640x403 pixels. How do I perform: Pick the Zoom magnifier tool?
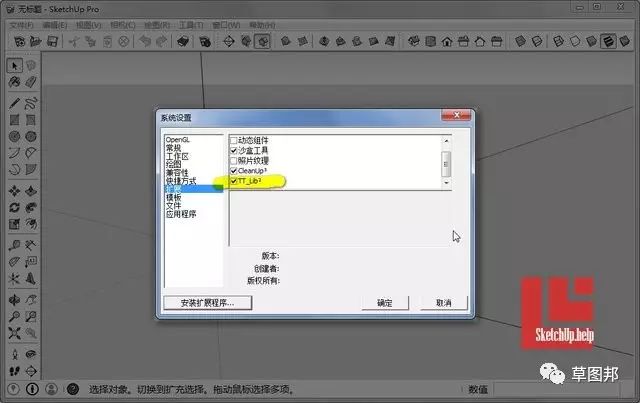15,316
